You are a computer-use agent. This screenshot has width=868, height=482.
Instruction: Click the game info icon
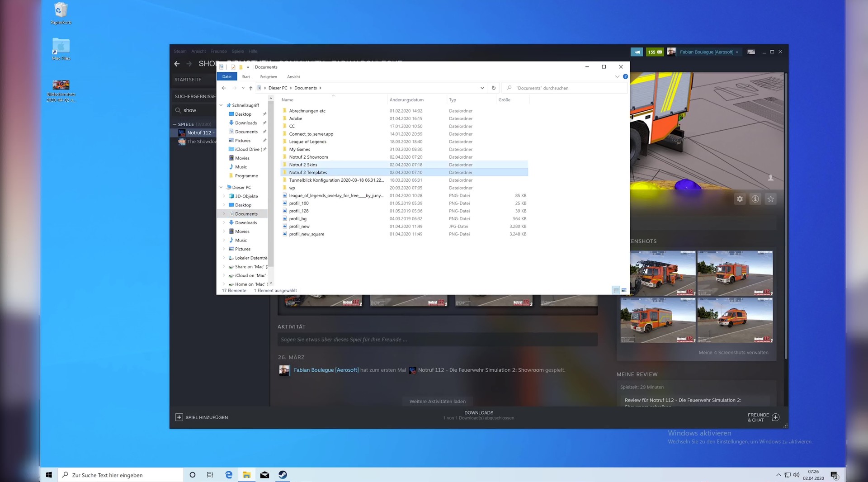click(755, 199)
